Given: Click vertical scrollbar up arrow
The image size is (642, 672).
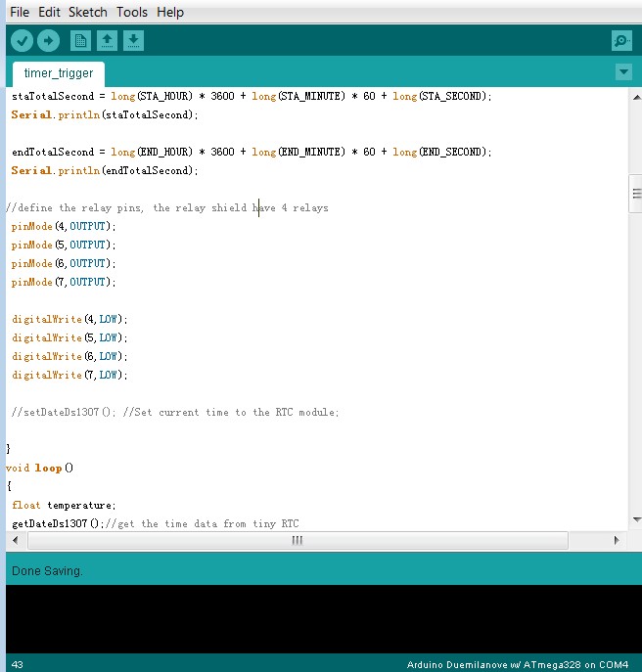Looking at the screenshot, I should (x=637, y=97).
